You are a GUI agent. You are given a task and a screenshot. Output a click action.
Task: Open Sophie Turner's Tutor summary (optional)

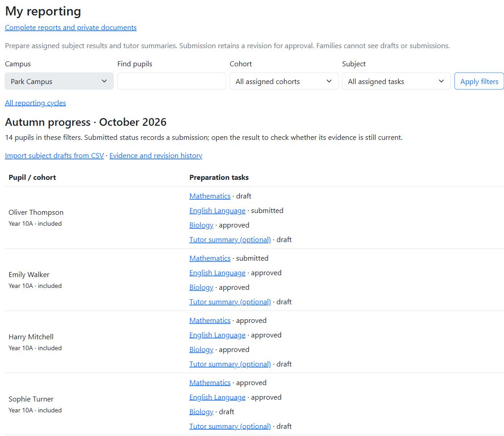pos(230,426)
